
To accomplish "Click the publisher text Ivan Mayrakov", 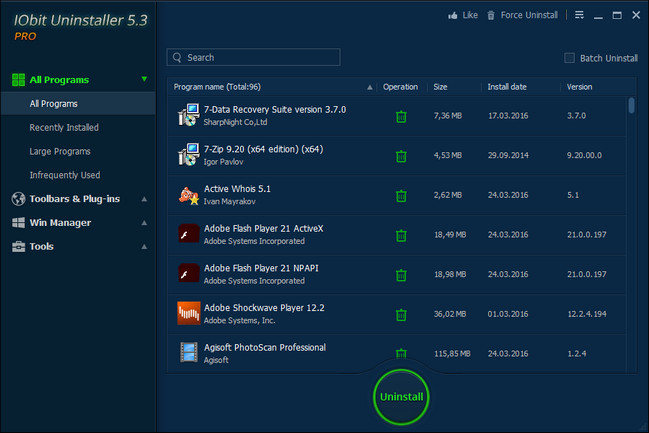I will pyautogui.click(x=229, y=202).
